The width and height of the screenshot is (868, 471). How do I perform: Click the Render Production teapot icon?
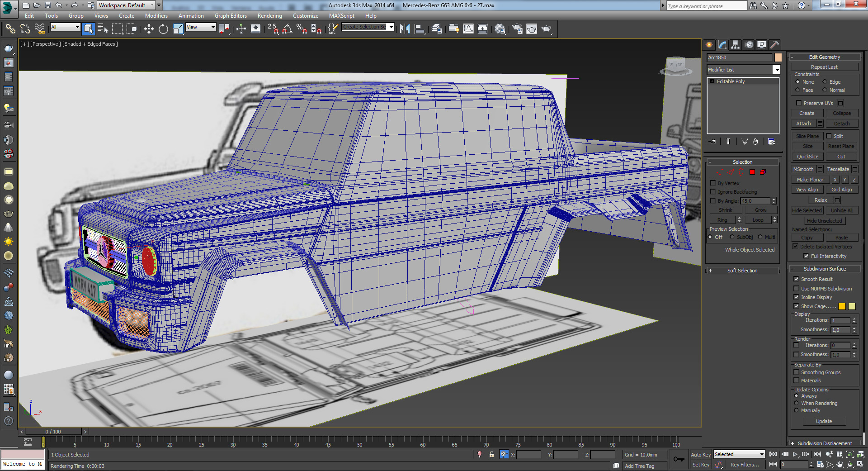pos(547,29)
